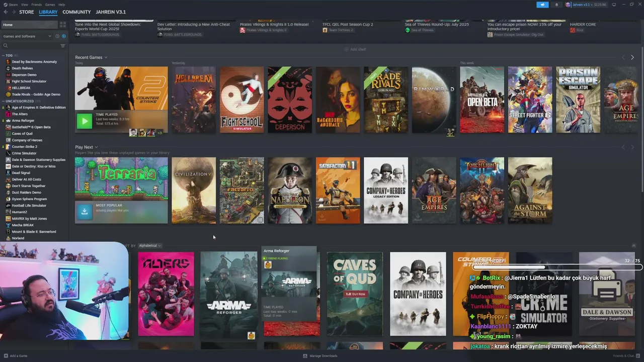Open the Play Next shelf dropdown
This screenshot has height=362, width=644.
pyautogui.click(x=96, y=147)
